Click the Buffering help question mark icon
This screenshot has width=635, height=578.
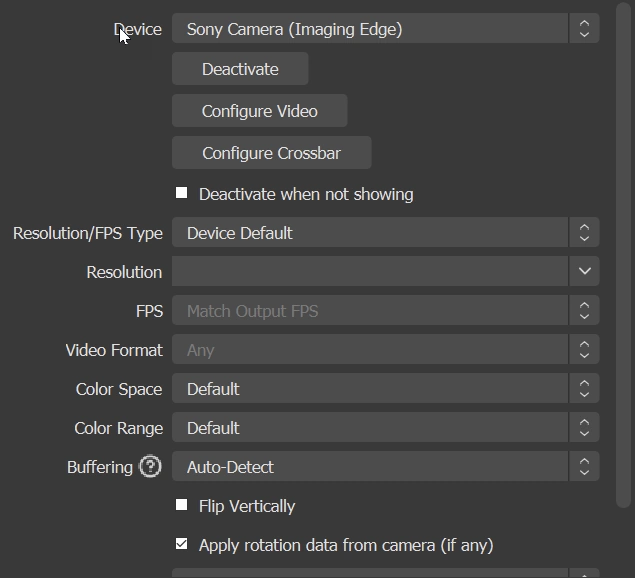[150, 467]
